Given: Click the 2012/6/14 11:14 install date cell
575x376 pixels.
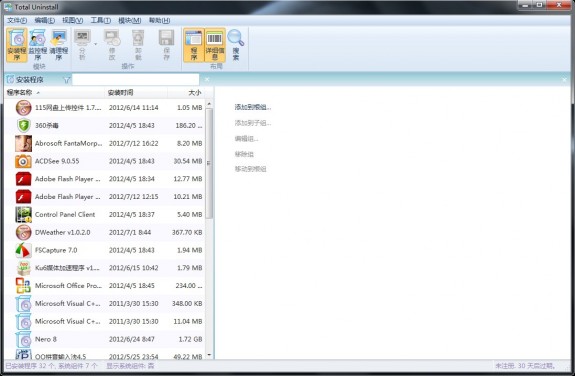Looking at the screenshot, I should (133, 107).
